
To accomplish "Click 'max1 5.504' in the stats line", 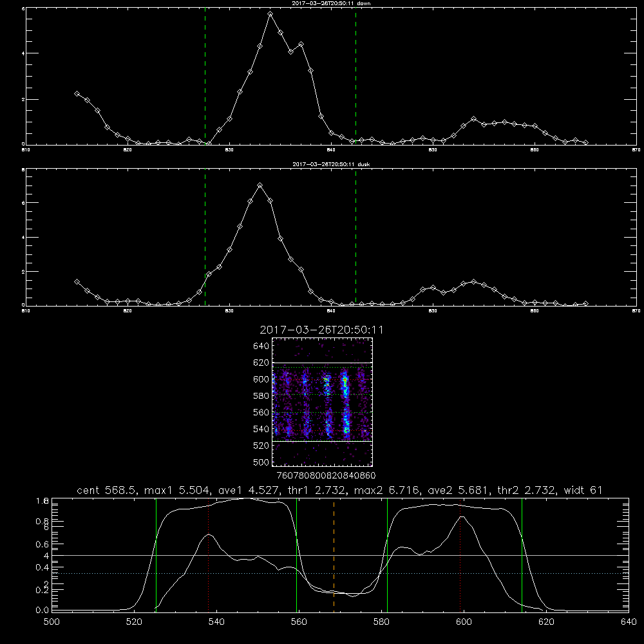I will pyautogui.click(x=176, y=490).
